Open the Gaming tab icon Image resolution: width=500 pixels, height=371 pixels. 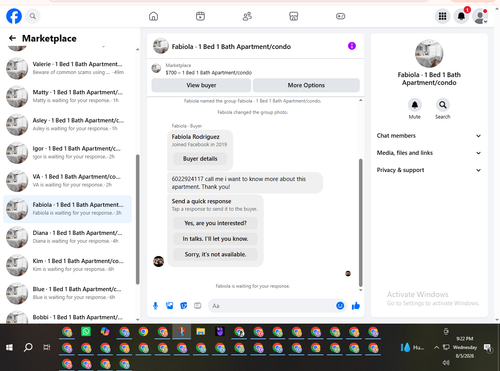coord(340,16)
